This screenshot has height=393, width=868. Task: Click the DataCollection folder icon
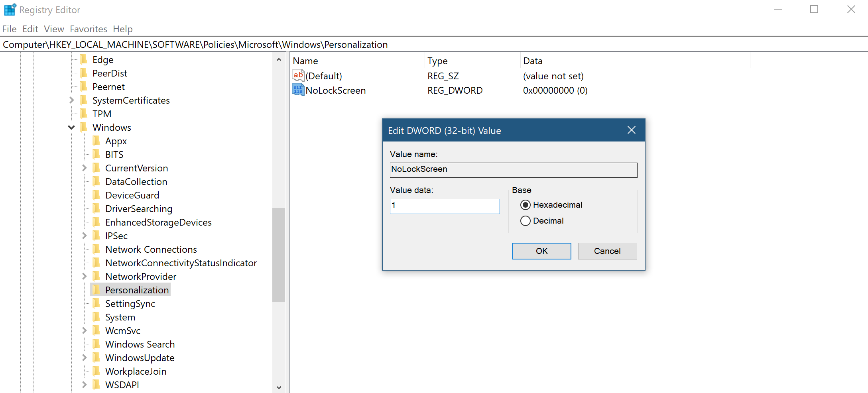[96, 182]
